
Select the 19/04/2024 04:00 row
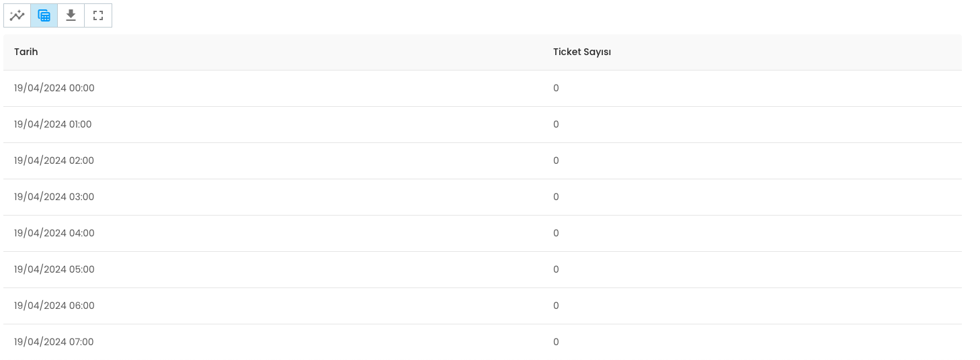tap(483, 233)
